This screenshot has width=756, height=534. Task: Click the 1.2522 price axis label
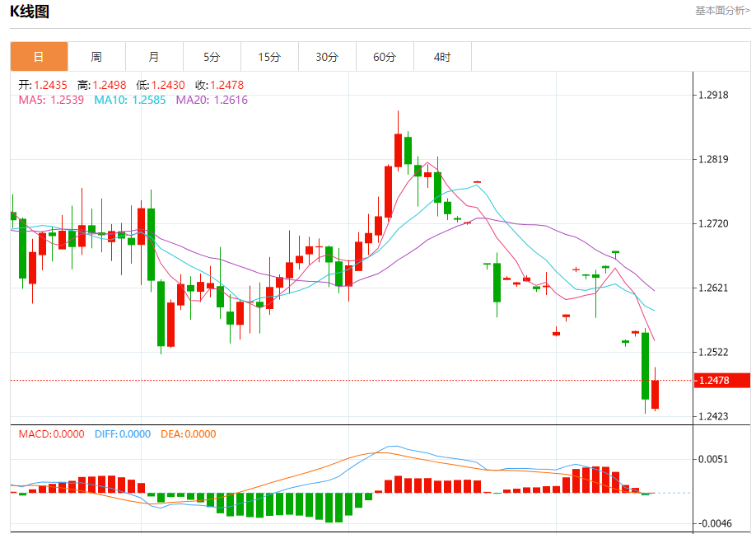coord(713,352)
